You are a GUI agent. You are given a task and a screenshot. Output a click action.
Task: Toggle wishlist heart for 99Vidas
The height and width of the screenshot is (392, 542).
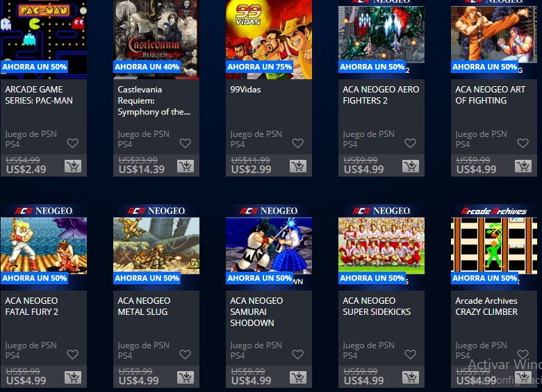tap(297, 143)
